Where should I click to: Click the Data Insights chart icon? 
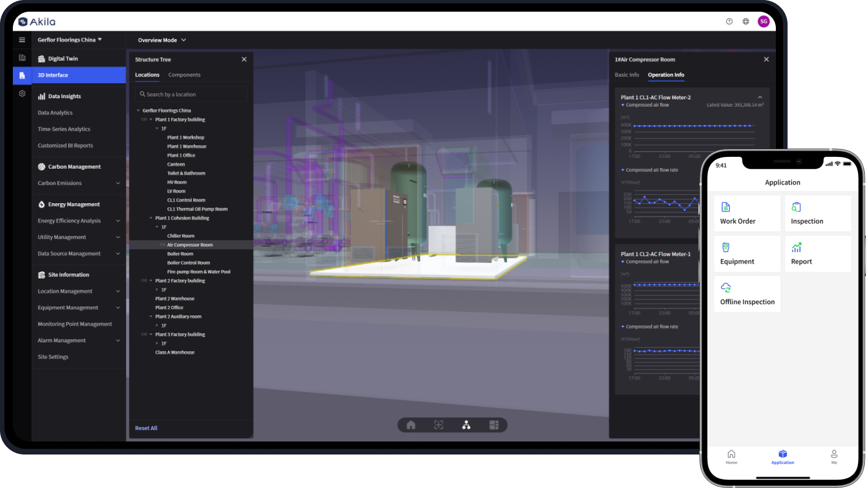[x=41, y=96]
